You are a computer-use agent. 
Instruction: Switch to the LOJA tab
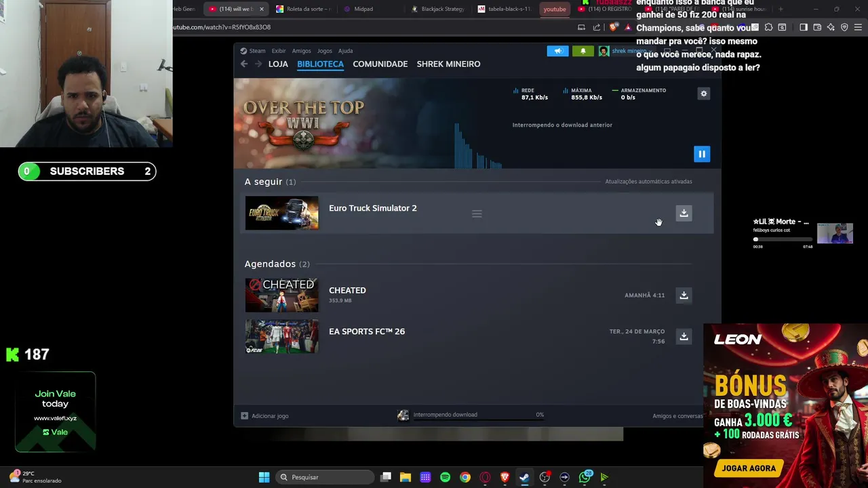pos(278,64)
